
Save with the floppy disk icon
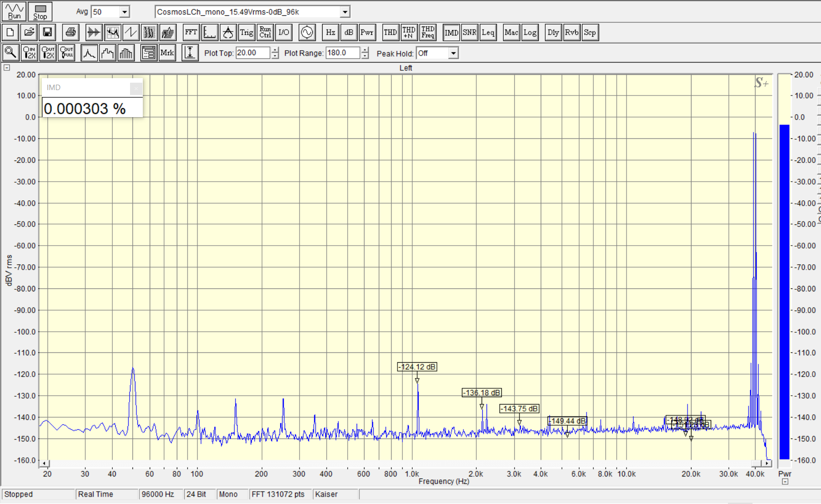pyautogui.click(x=47, y=32)
